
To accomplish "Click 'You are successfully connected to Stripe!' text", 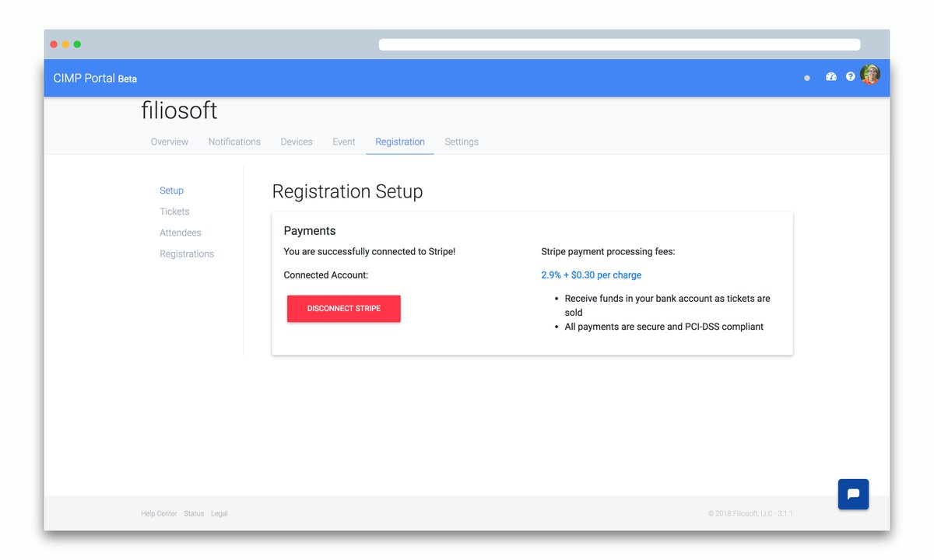I will point(370,252).
